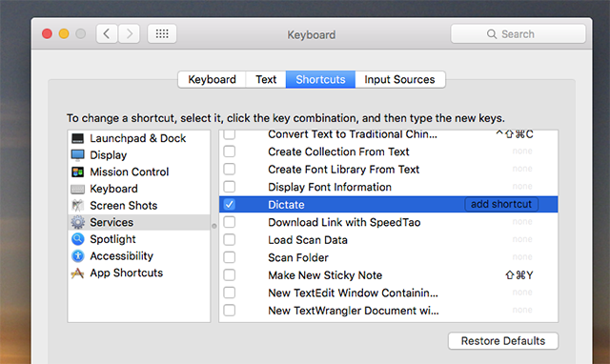Enable Load Scan Data checkbox
This screenshot has height=364, width=610.
point(230,239)
